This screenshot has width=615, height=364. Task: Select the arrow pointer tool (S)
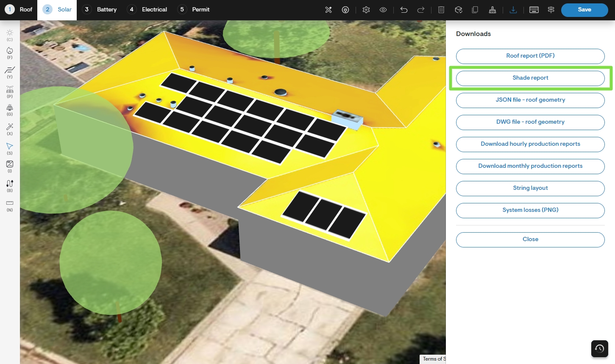(x=10, y=148)
